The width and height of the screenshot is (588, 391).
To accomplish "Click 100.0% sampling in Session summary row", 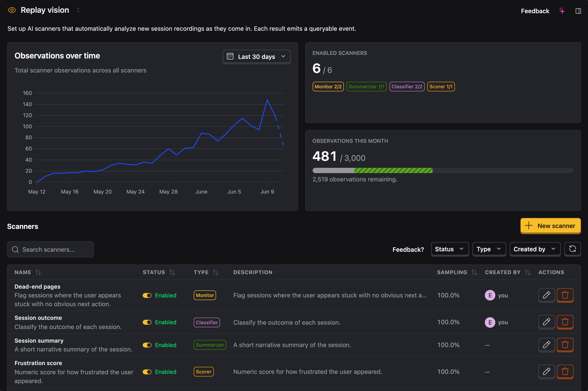I will click(448, 345).
